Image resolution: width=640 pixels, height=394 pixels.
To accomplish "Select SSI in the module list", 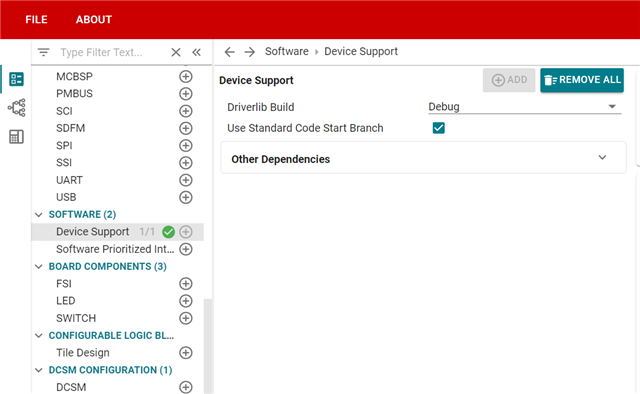I will (64, 163).
